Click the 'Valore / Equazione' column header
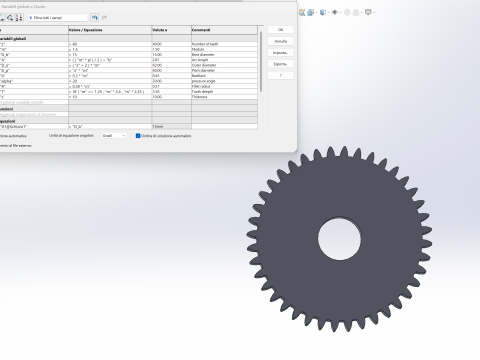Screen dimensions: 480x360 pos(110,30)
